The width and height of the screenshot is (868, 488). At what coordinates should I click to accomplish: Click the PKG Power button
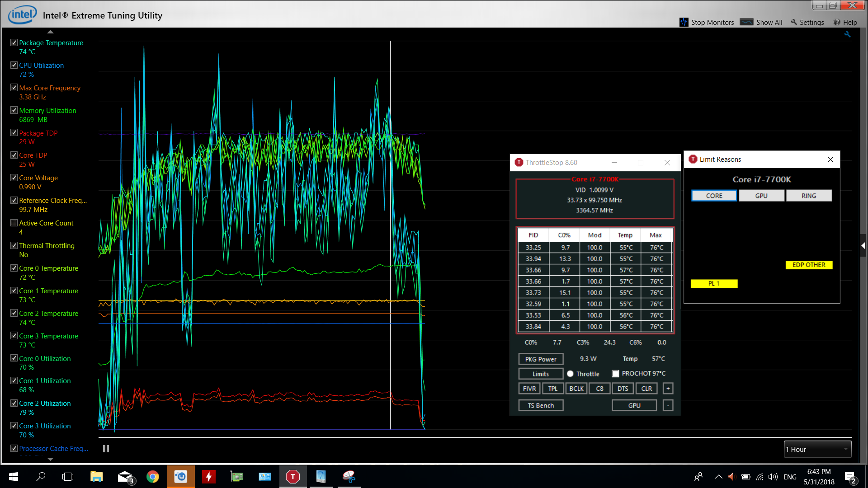click(541, 359)
